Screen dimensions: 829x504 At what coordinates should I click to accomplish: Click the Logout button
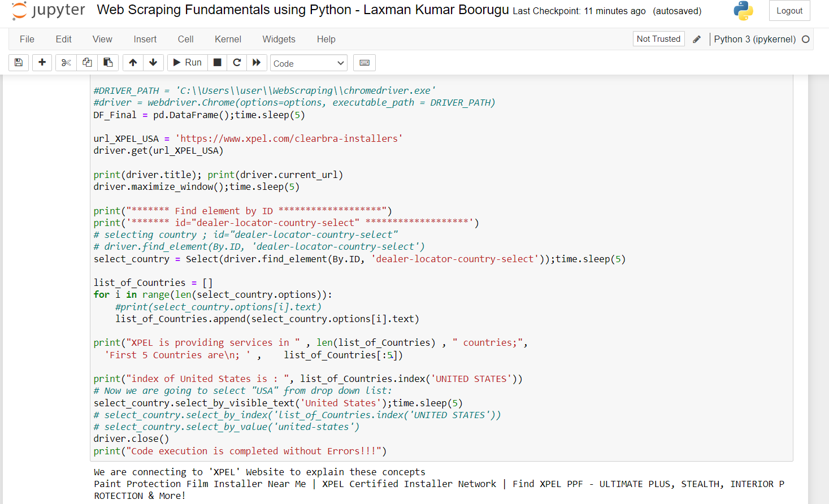[x=789, y=11]
